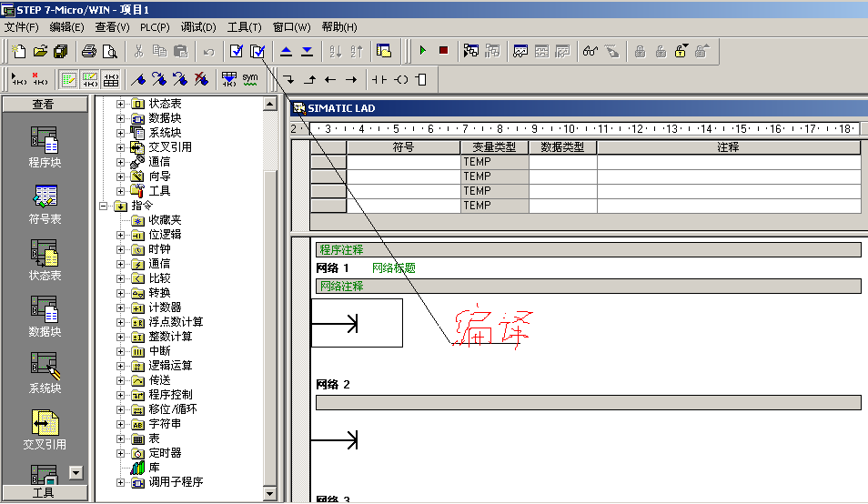The image size is (868, 504).
Task: Click the Upload (blue up arrow) icon
Action: (286, 51)
